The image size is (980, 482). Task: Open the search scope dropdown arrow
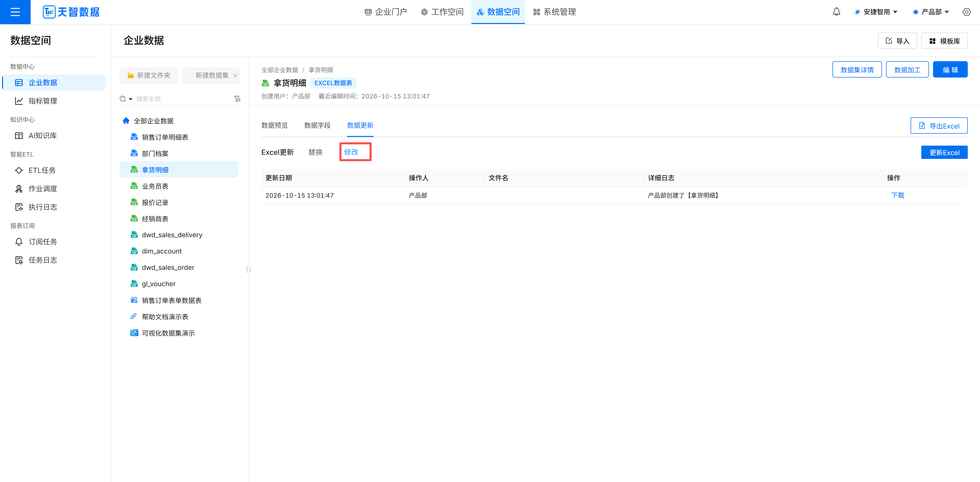(x=130, y=99)
